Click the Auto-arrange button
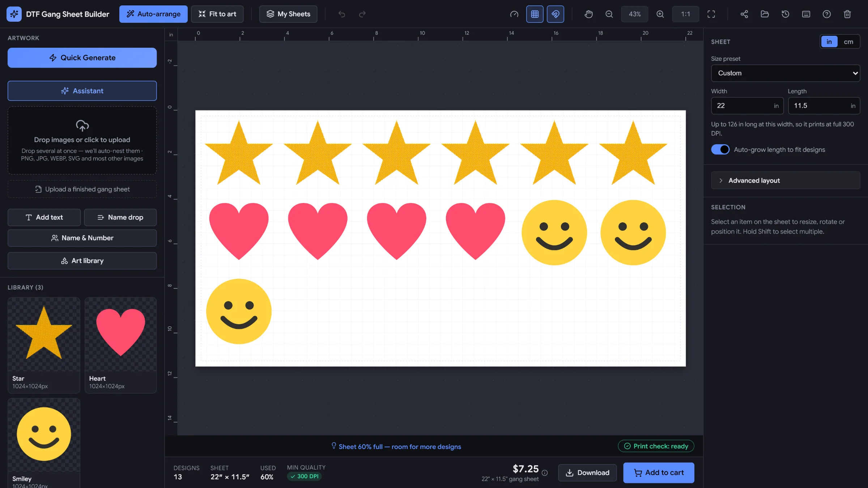868x488 pixels. coord(153,14)
